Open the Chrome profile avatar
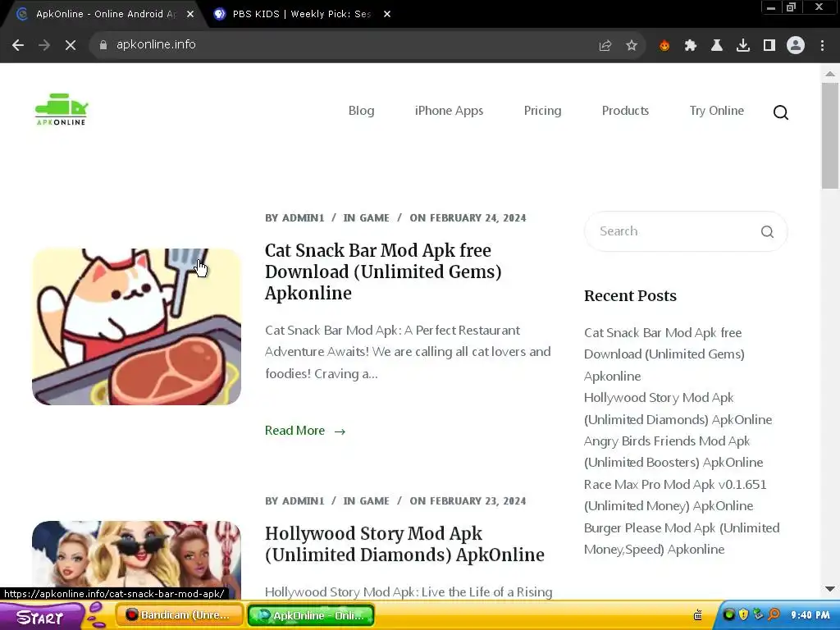840x630 pixels. coord(796,46)
